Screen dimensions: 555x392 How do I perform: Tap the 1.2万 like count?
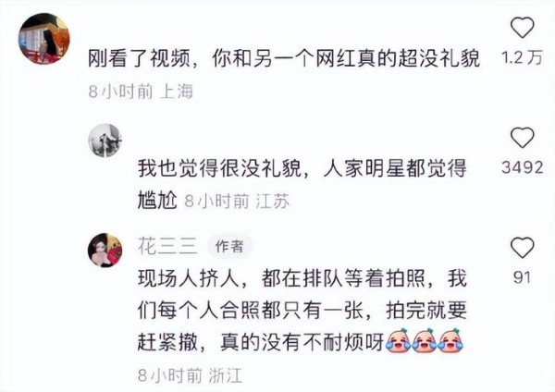[x=523, y=57]
